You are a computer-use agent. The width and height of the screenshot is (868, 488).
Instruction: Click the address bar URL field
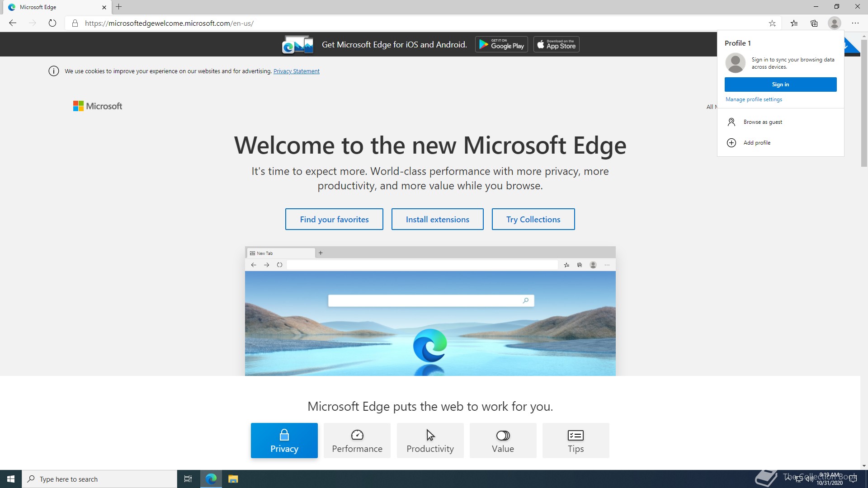coord(407,23)
